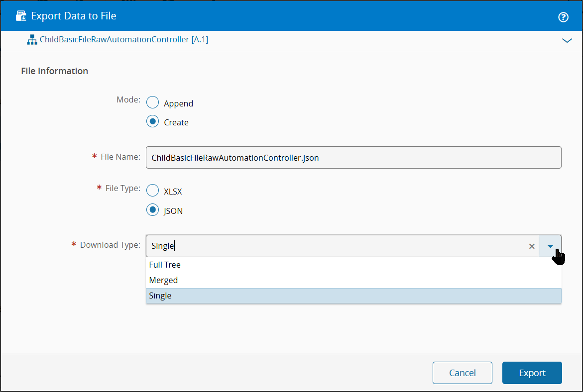
Task: Click the File Information section heading
Action: 55,71
